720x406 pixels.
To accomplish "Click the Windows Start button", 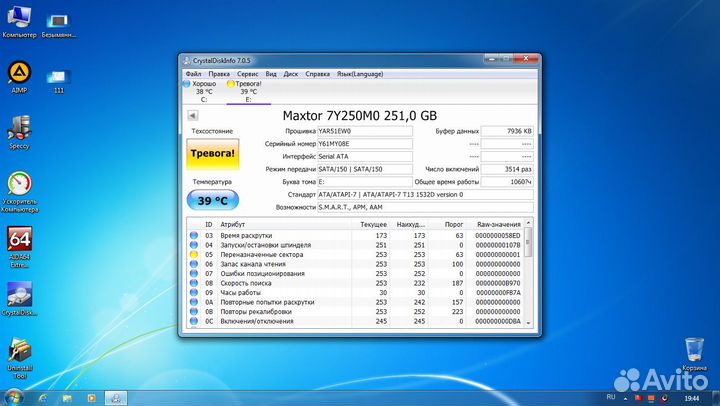I will [x=13, y=398].
